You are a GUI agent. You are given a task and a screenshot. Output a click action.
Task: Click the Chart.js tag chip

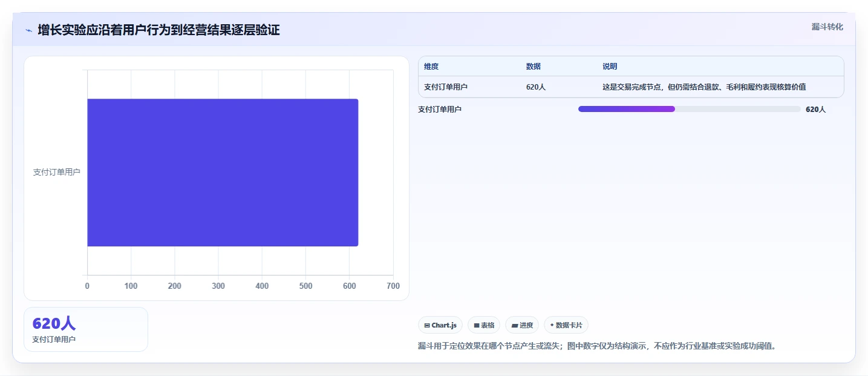440,325
